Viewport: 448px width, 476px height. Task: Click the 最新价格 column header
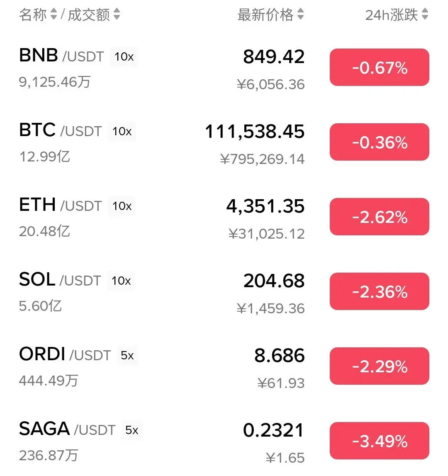[x=265, y=14]
